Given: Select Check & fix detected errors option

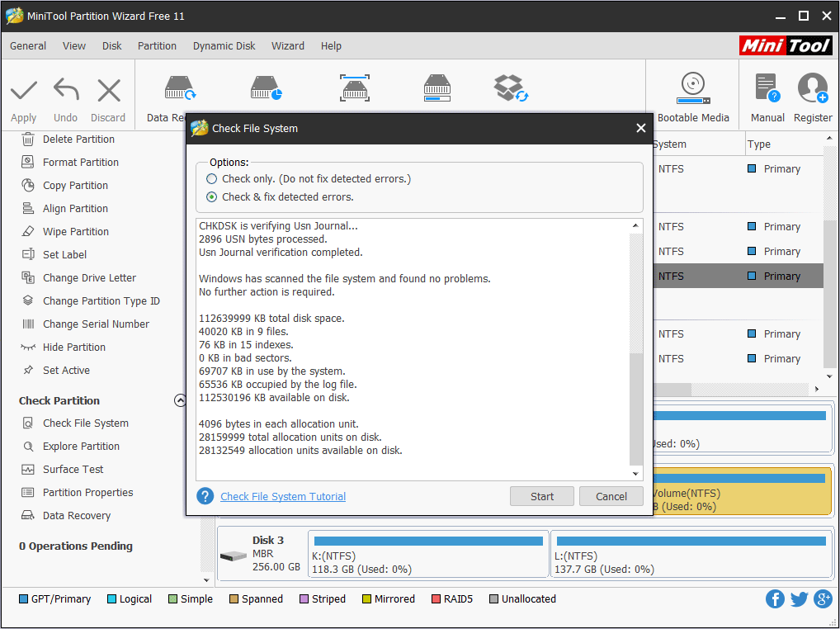Looking at the screenshot, I should (x=211, y=197).
